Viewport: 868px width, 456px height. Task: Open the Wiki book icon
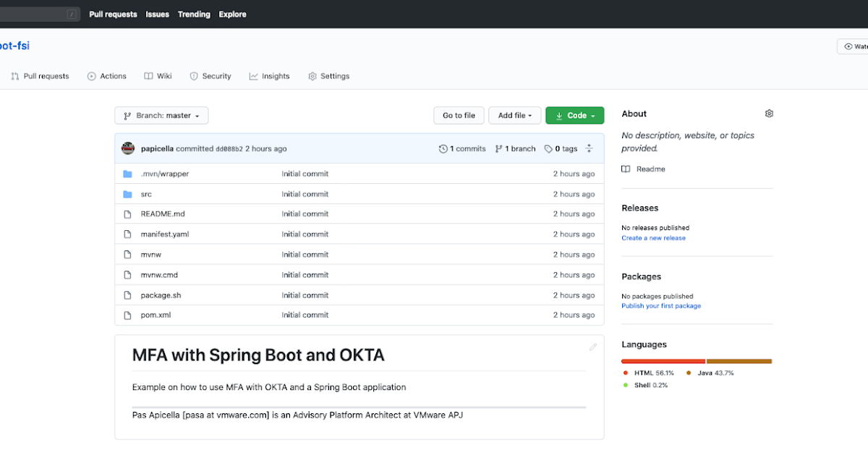coord(148,75)
